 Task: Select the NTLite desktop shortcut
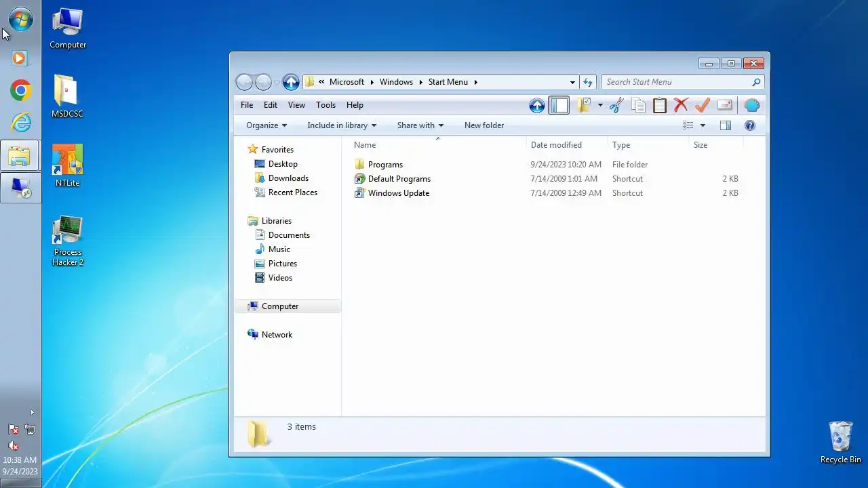(68, 166)
